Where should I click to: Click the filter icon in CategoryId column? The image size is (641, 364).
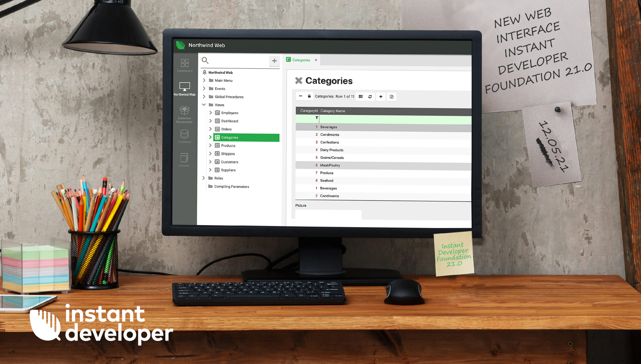(316, 118)
